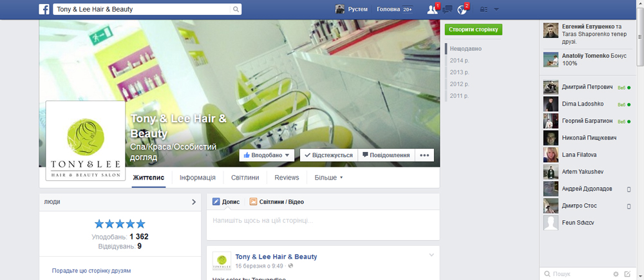This screenshot has height=280, width=644.
Task: Click the Спа/Краса/Особистий догляд category text
Action: (x=173, y=152)
